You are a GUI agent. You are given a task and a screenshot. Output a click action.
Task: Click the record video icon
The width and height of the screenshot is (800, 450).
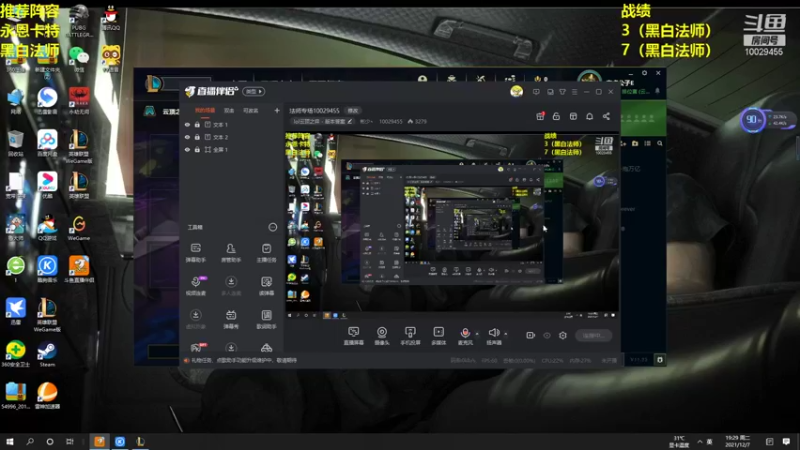(531, 335)
